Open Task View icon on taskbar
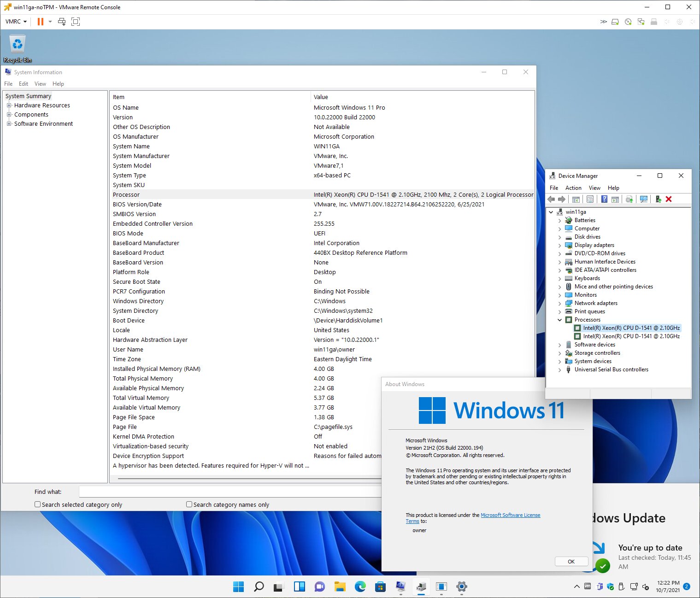 point(278,586)
